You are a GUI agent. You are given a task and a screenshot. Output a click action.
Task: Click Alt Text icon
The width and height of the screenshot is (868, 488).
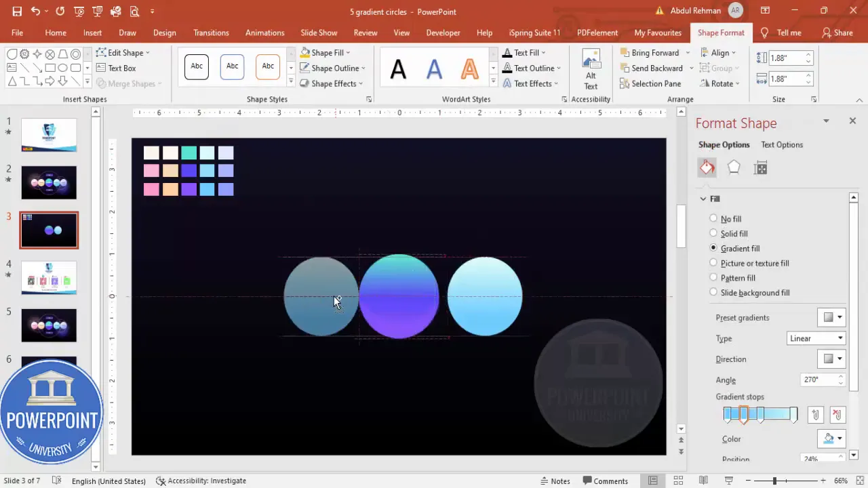(x=591, y=69)
